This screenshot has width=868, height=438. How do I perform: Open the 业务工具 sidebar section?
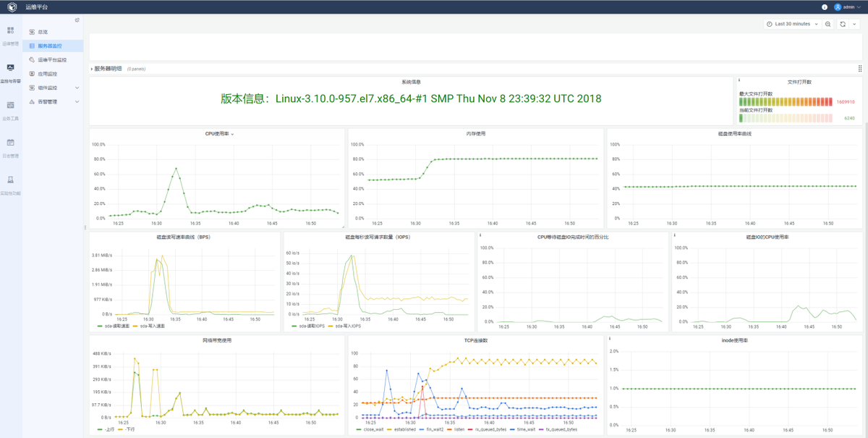point(11,110)
